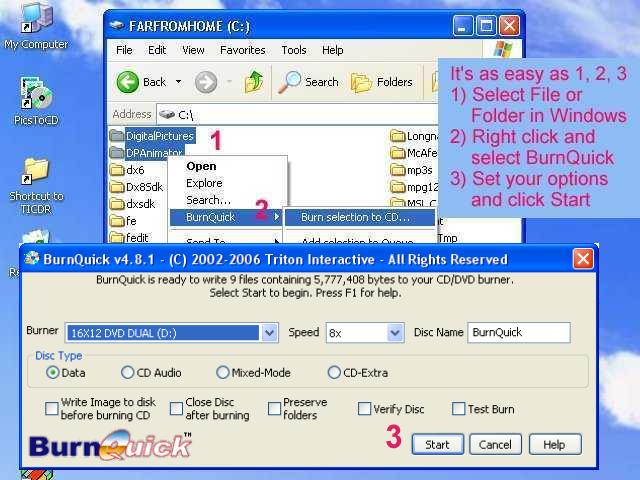Open the Help menu in Explorer
This screenshot has height=480, width=640.
click(x=333, y=50)
